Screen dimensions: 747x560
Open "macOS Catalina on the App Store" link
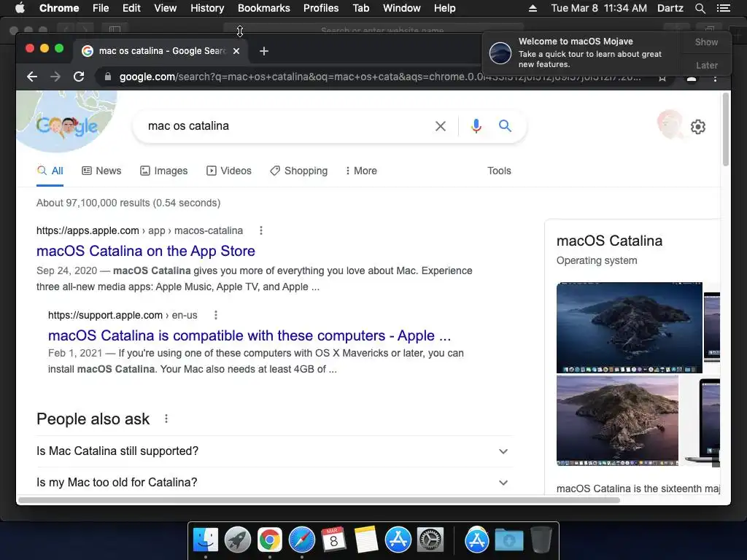(x=146, y=251)
